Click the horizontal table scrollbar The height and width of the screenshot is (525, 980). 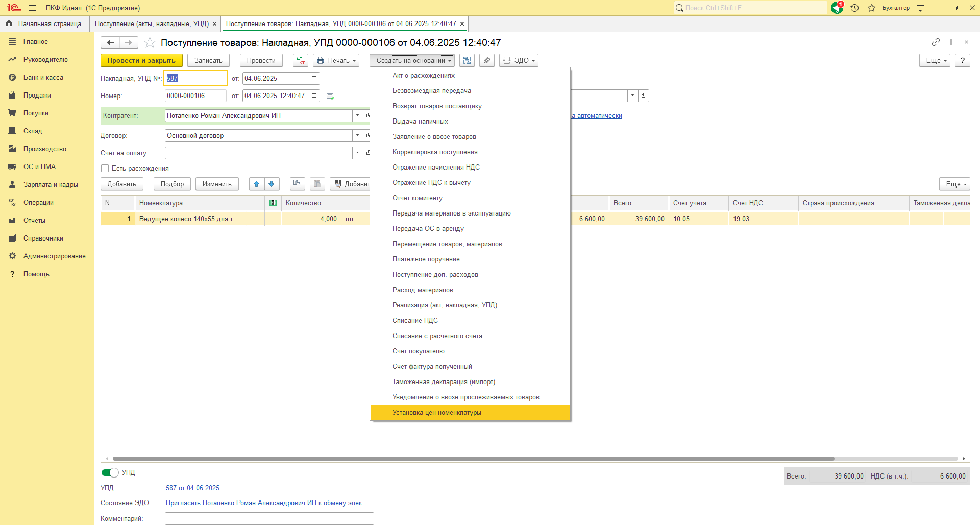tap(473, 459)
